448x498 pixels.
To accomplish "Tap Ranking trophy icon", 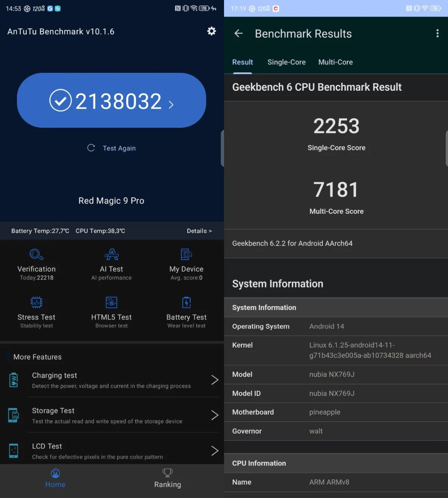I will [168, 473].
